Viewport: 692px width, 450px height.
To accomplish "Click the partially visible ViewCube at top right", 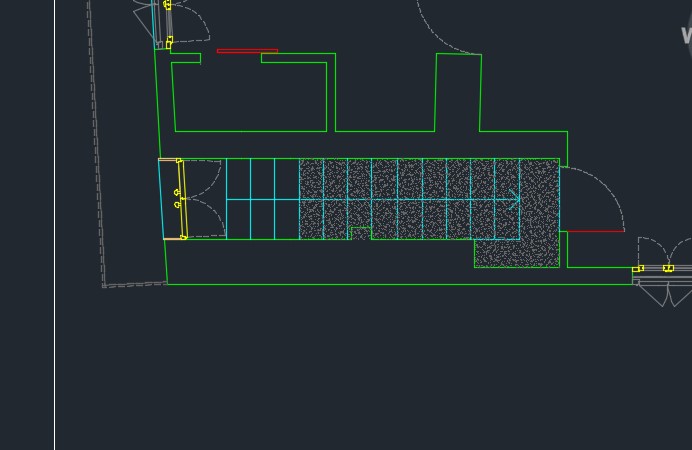I will (x=686, y=36).
